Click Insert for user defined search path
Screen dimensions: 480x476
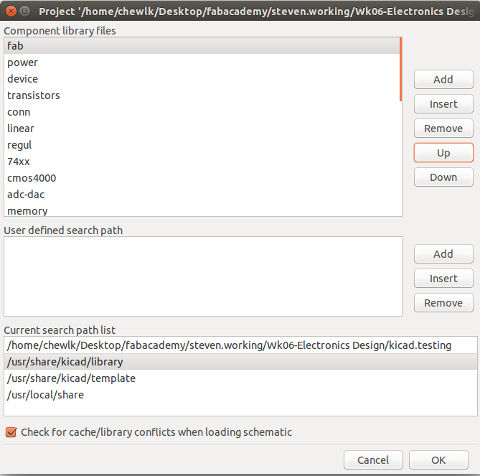pyautogui.click(x=443, y=278)
